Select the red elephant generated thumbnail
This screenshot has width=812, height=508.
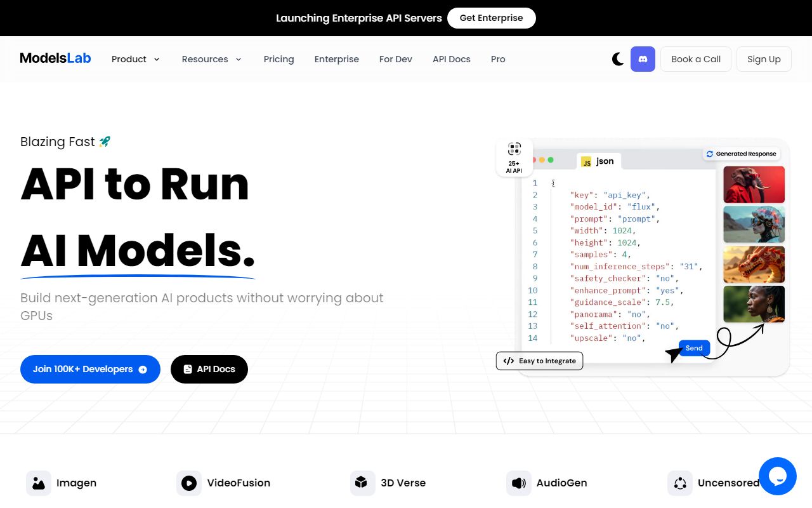754,184
